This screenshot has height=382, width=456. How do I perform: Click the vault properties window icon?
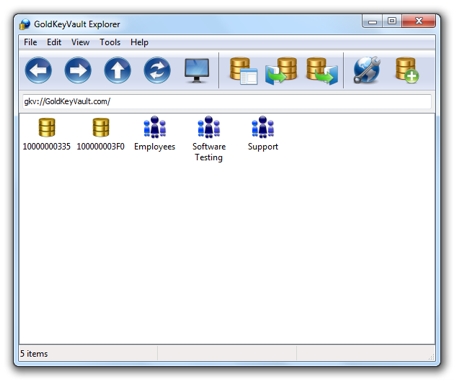coord(244,71)
